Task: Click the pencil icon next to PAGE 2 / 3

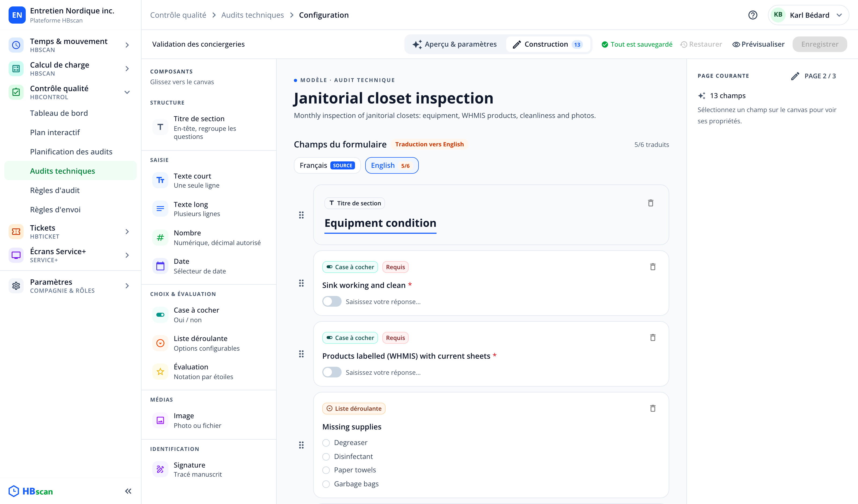Action: pos(795,76)
